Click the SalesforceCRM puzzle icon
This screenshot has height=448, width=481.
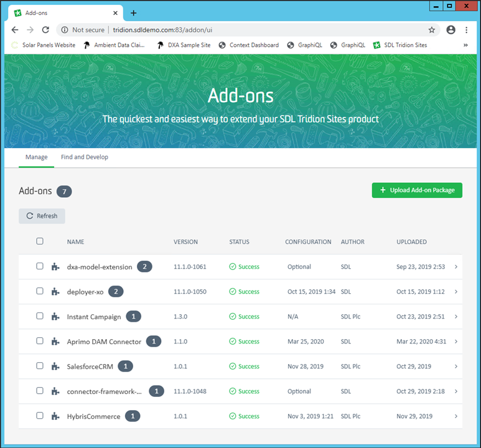[55, 366]
